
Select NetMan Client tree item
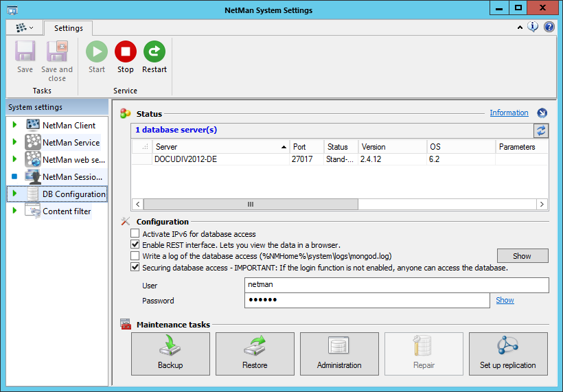coord(69,125)
